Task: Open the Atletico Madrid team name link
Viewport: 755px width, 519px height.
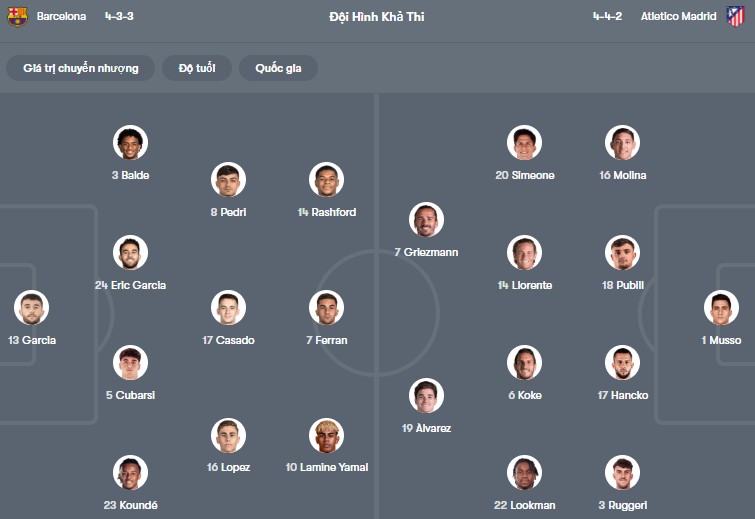Action: pyautogui.click(x=678, y=16)
